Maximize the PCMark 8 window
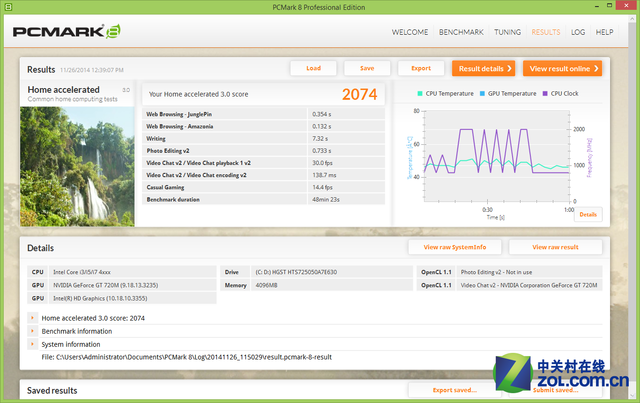The height and width of the screenshot is (403, 640). [x=609, y=5]
